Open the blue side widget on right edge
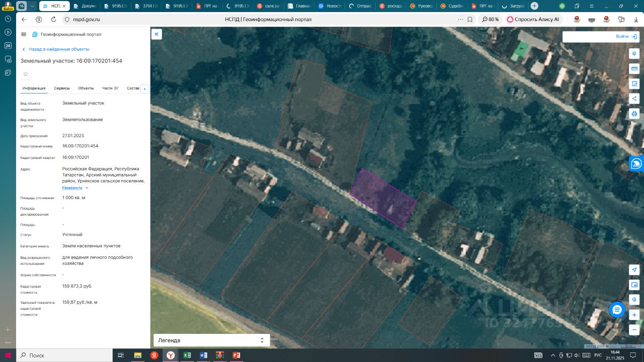This screenshot has width=644, height=362. click(x=636, y=163)
